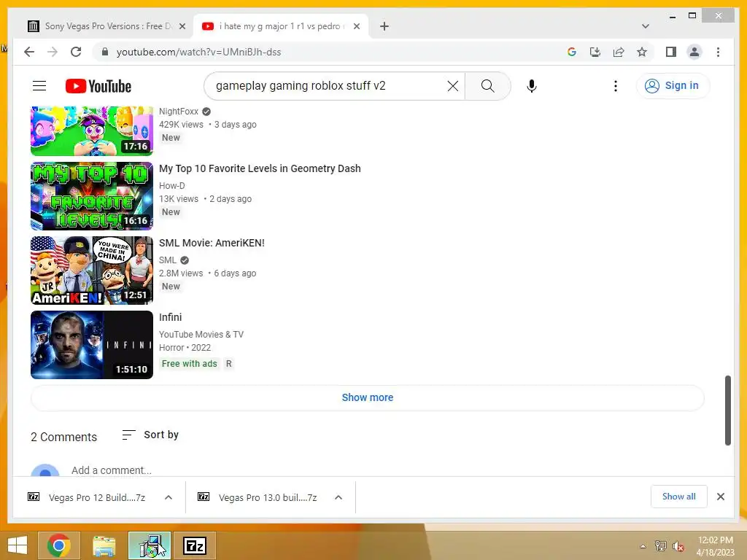Open File Explorer from the taskbar
The image size is (747, 560).
pyautogui.click(x=104, y=545)
